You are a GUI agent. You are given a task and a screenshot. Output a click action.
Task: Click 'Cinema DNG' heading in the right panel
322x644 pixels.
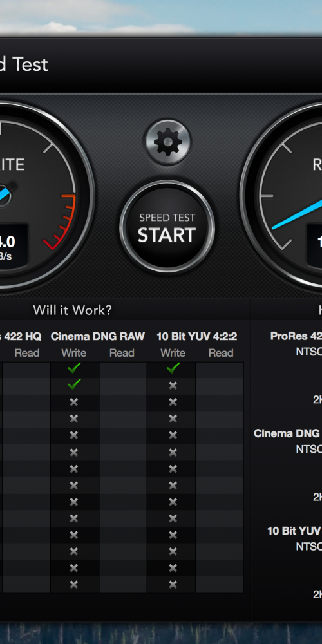[x=287, y=433]
